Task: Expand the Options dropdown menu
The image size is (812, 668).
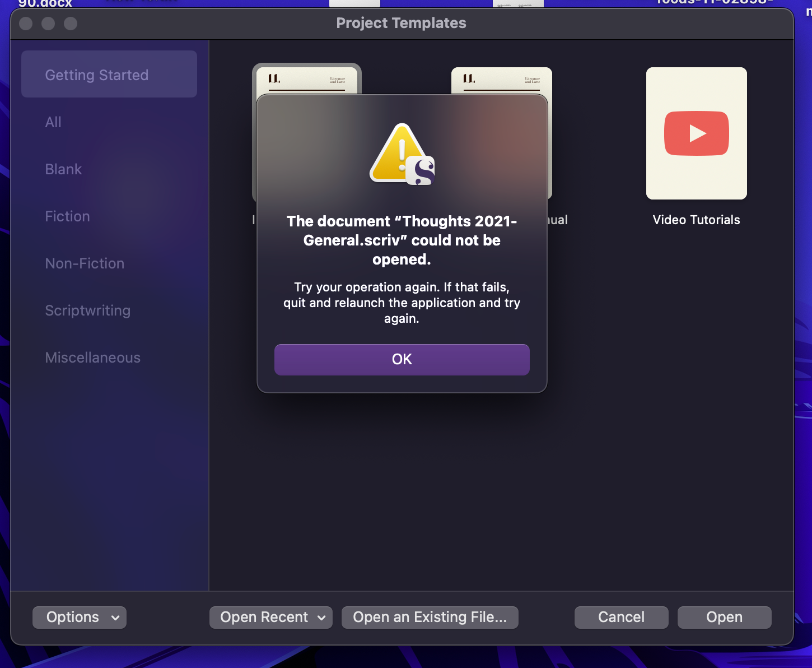Action: pos(80,617)
